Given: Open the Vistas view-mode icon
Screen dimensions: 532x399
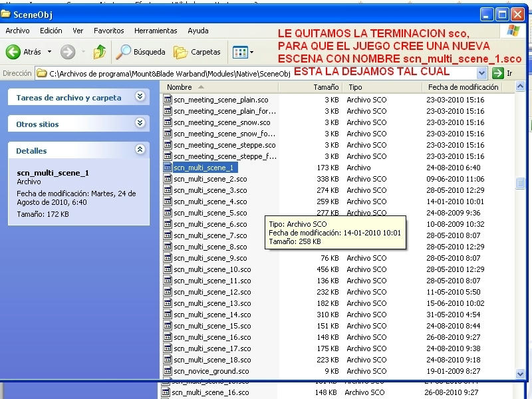Looking at the screenshot, I should pyautogui.click(x=239, y=52).
